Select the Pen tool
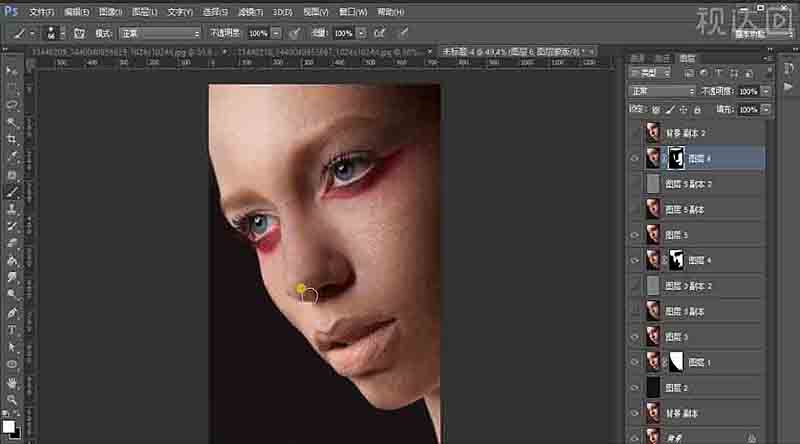The height and width of the screenshot is (444, 800). click(x=12, y=313)
